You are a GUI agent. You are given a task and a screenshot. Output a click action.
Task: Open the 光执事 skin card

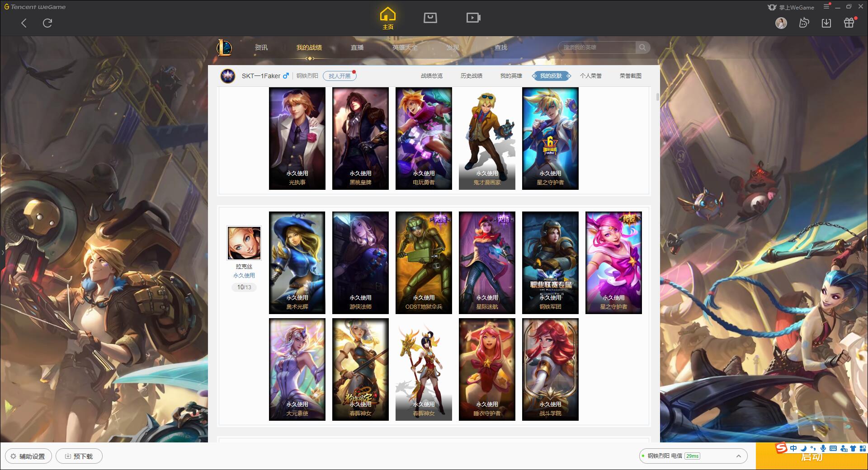tap(297, 138)
